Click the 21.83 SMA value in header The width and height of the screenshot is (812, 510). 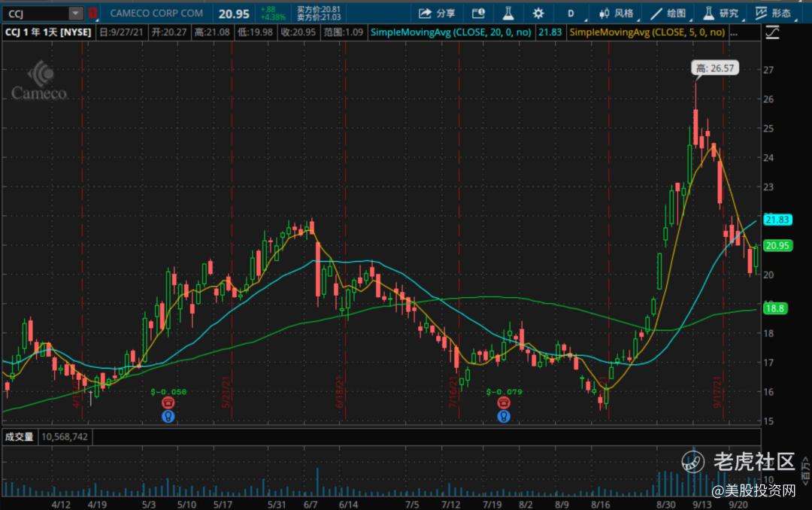(x=550, y=32)
